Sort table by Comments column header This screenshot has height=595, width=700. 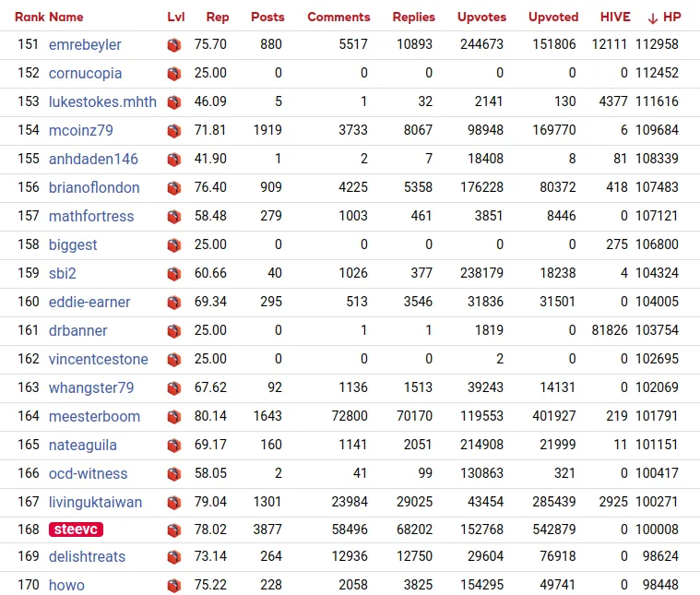tap(338, 17)
